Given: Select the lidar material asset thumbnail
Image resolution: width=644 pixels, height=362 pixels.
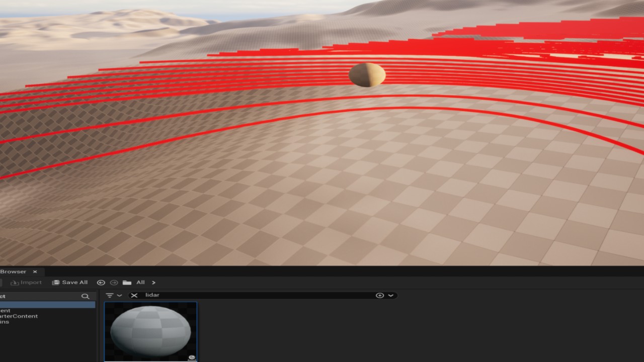Looking at the screenshot, I should click(x=150, y=331).
